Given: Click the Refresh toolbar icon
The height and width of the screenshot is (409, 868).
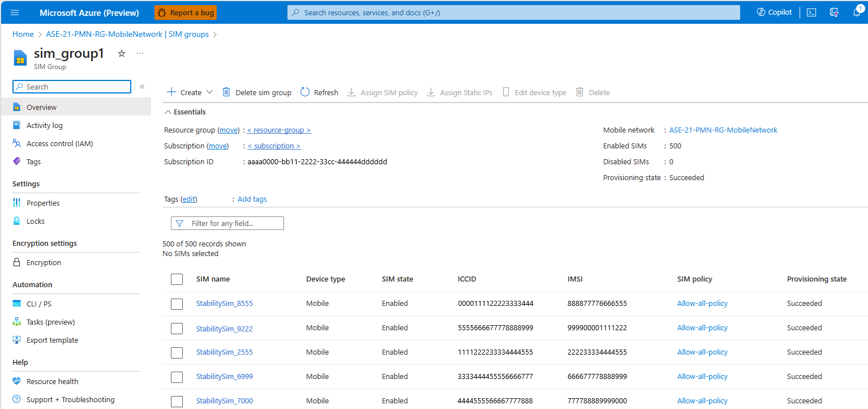Looking at the screenshot, I should 305,92.
